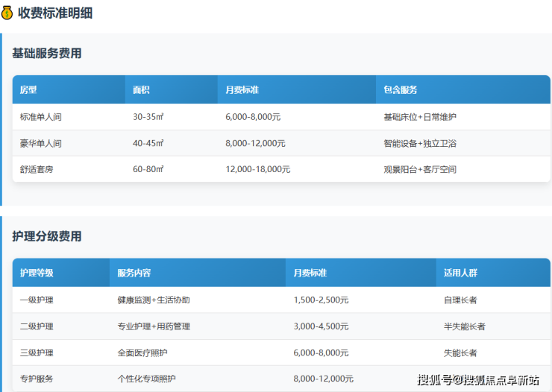This screenshot has height=392, width=552.
Task: Click the 面积 column header
Action: pyautogui.click(x=141, y=89)
